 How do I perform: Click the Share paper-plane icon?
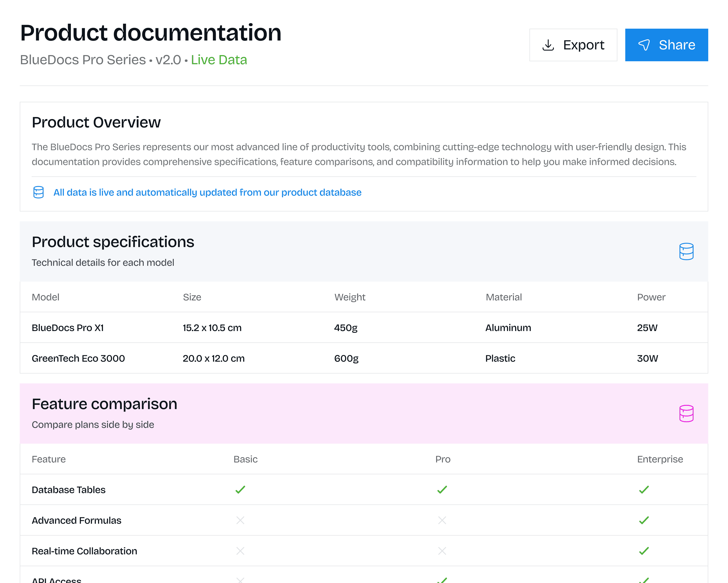(644, 45)
